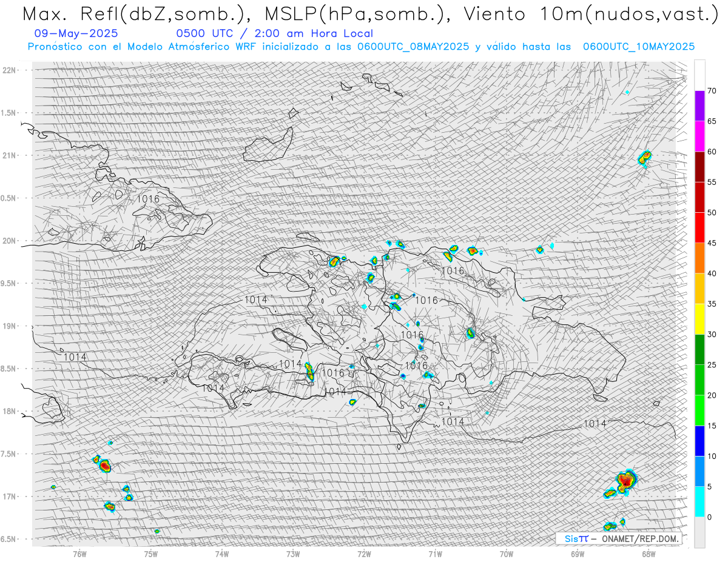Click the 1014 pressure label in the Caribbean near 69W
728x562 pixels.
tap(595, 424)
